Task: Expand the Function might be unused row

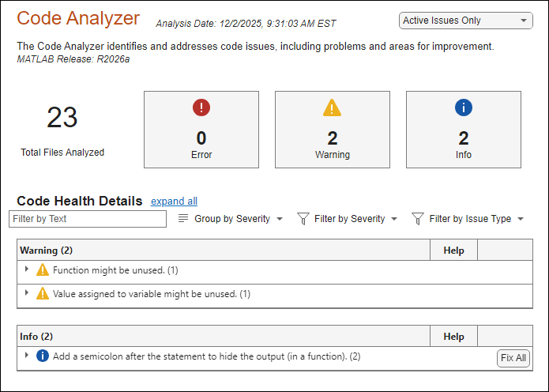Action: (x=27, y=269)
